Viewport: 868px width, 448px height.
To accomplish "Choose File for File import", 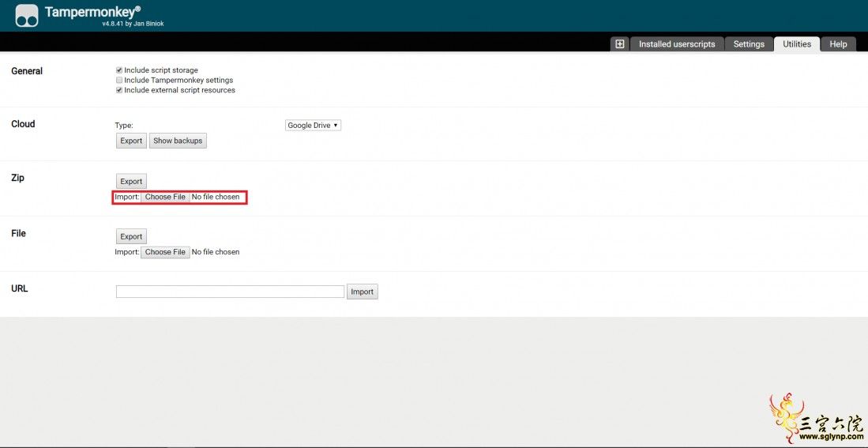I will (x=165, y=252).
